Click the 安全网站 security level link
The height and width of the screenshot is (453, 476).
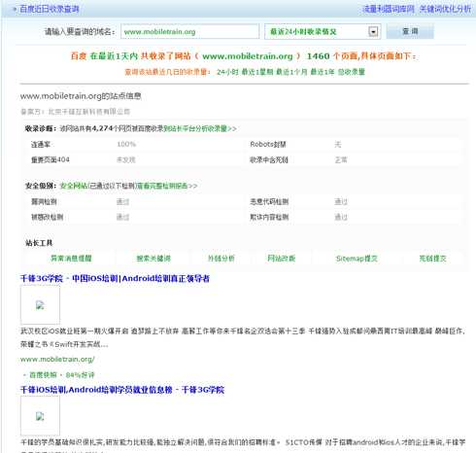[74, 186]
